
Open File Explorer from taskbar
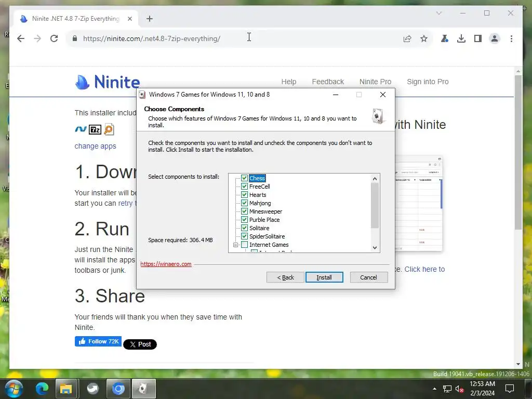(66, 389)
